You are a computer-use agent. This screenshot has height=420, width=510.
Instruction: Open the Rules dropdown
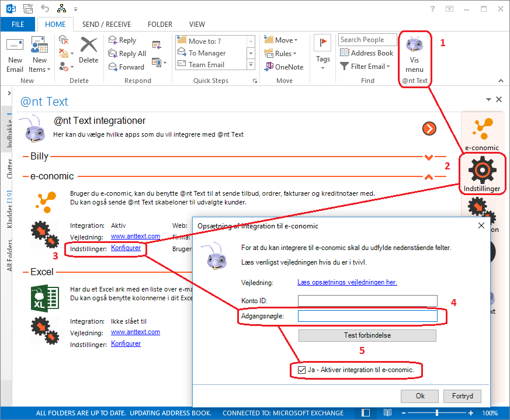[x=280, y=53]
